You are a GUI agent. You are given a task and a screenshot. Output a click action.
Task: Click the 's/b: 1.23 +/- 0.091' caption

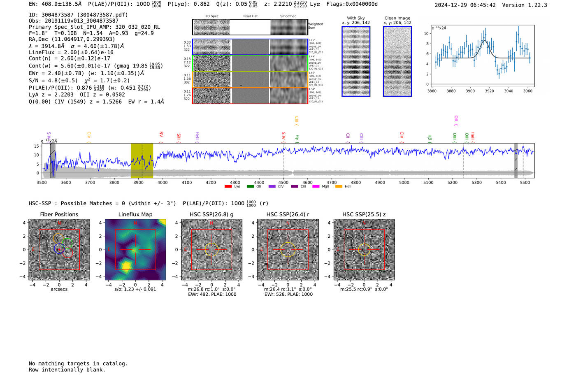[135, 289]
